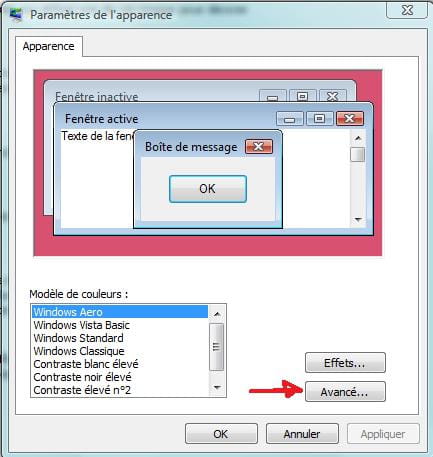Screen dimensions: 433x457
Task: Click the dialog's title bar monitor icon
Action: [16, 15]
